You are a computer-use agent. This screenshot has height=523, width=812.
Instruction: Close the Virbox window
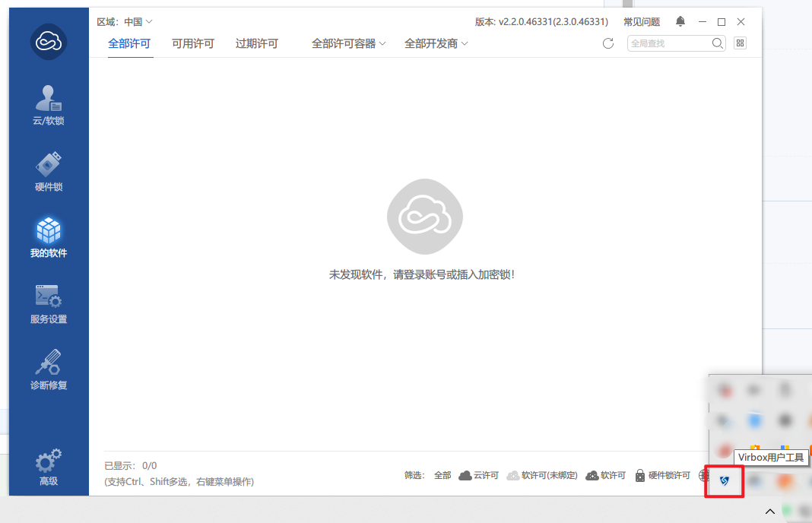[x=741, y=22]
